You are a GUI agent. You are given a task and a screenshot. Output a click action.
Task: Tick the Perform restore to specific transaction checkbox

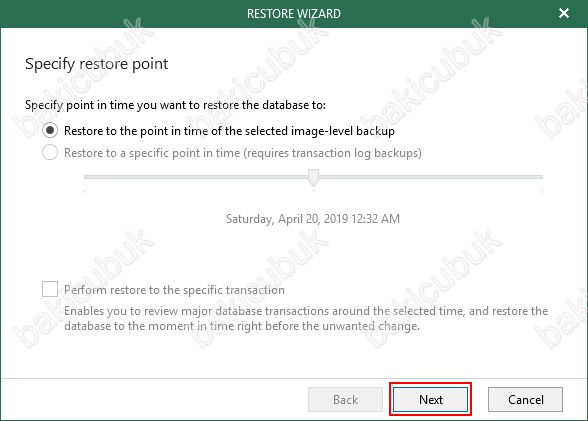(x=50, y=289)
